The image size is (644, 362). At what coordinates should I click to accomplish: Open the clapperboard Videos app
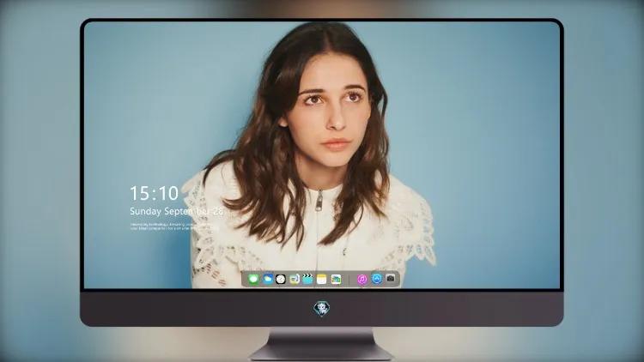[307, 279]
